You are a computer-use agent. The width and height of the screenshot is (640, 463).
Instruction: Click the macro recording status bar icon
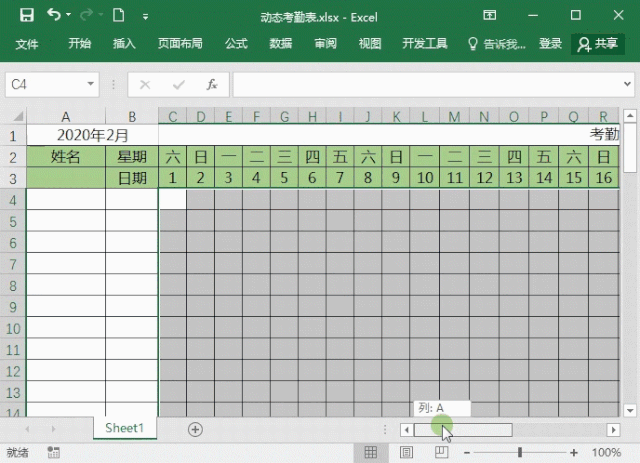point(53,452)
